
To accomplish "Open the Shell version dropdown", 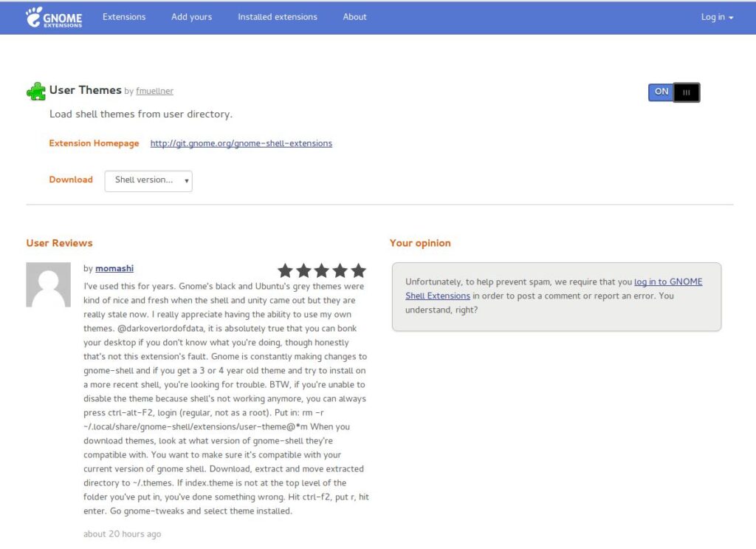I will (148, 181).
